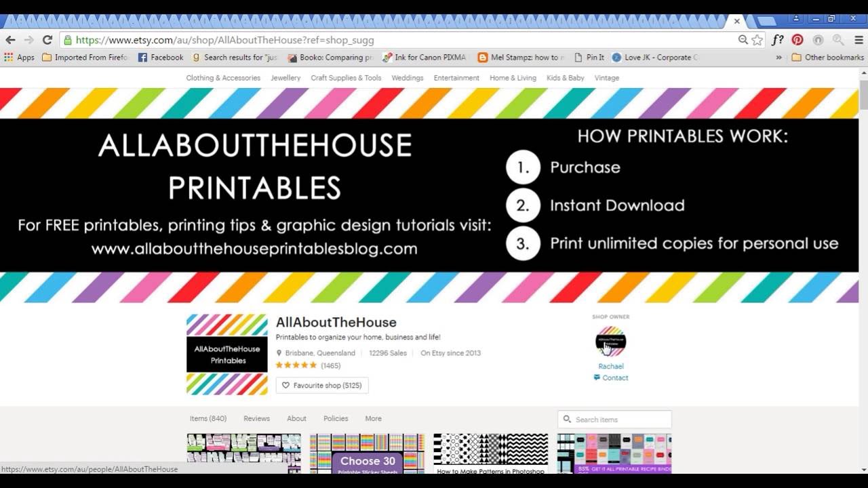The image size is (868, 488).
Task: Click the address bar URL field
Action: [x=400, y=40]
